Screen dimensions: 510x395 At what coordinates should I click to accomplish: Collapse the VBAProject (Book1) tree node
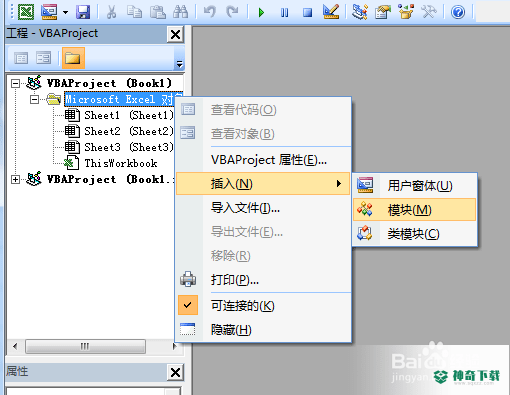click(15, 83)
